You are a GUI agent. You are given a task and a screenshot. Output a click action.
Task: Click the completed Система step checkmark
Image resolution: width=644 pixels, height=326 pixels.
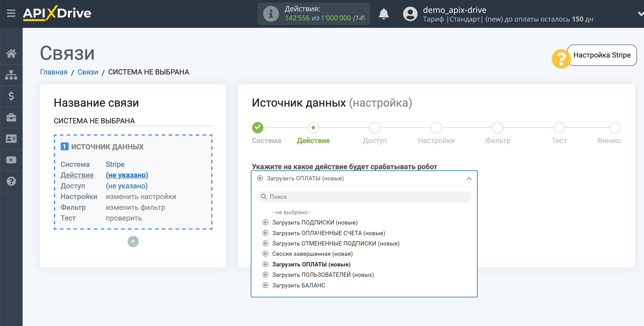pos(257,127)
